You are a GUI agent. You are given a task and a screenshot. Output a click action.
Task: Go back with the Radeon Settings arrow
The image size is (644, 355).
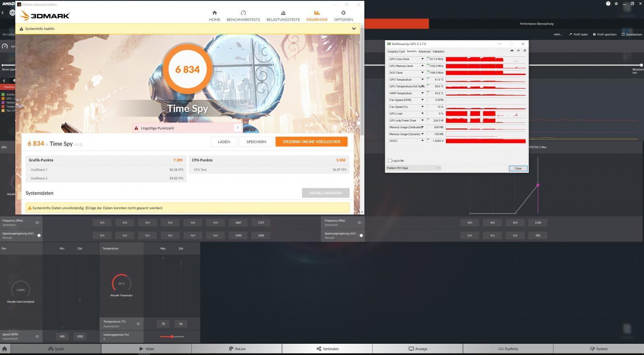tap(3, 12)
